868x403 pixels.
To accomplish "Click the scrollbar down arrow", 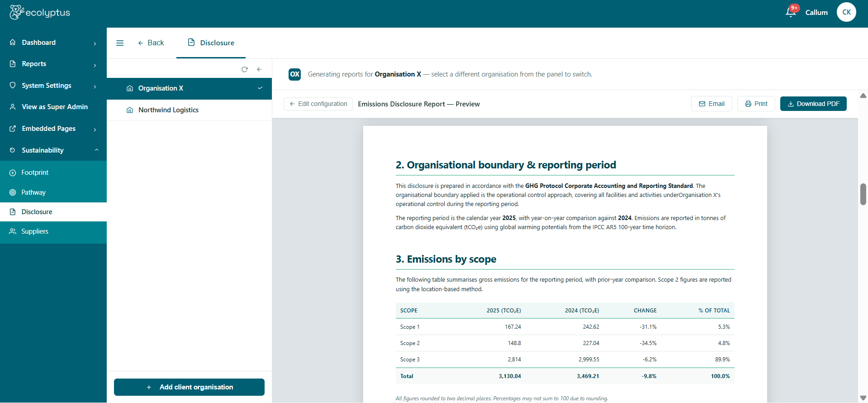I will pos(863,398).
